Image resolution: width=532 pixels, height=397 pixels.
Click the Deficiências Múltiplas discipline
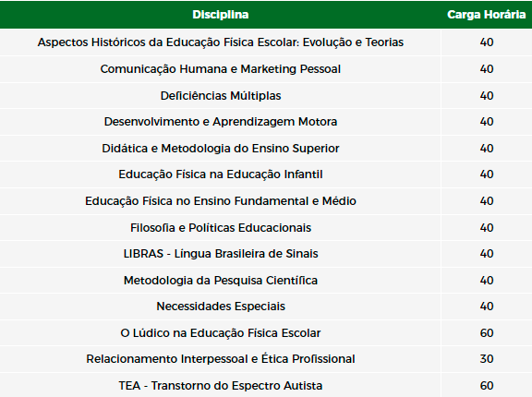221,96
